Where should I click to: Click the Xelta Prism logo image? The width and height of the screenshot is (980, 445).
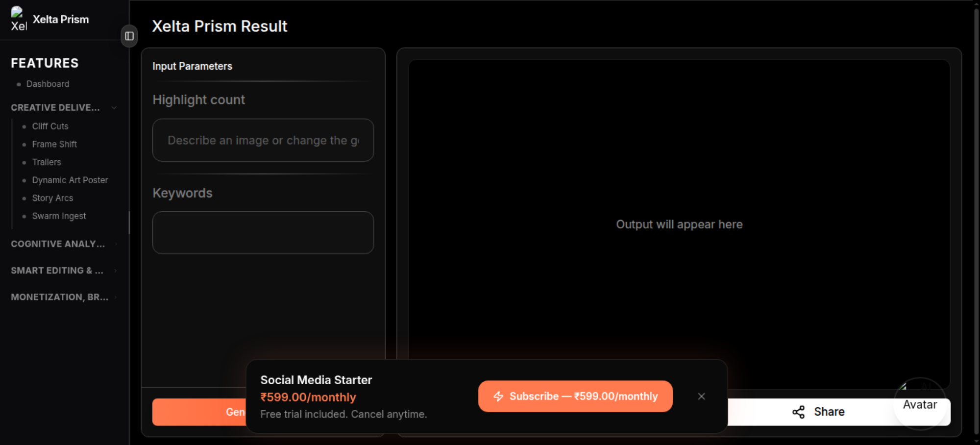[19, 19]
